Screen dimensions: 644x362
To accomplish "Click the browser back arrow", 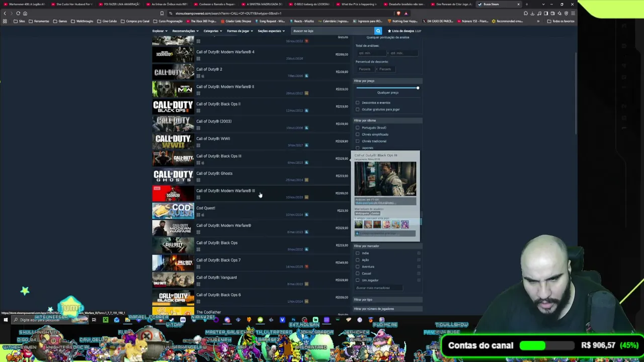I will (x=5, y=13).
